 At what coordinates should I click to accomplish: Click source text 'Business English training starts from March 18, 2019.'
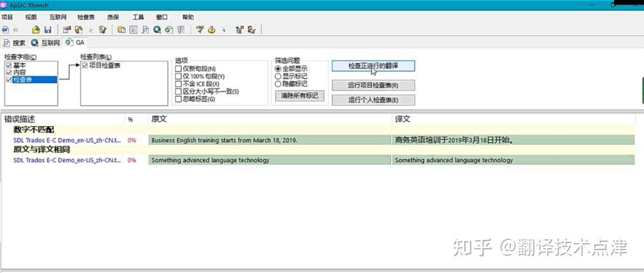(x=224, y=140)
